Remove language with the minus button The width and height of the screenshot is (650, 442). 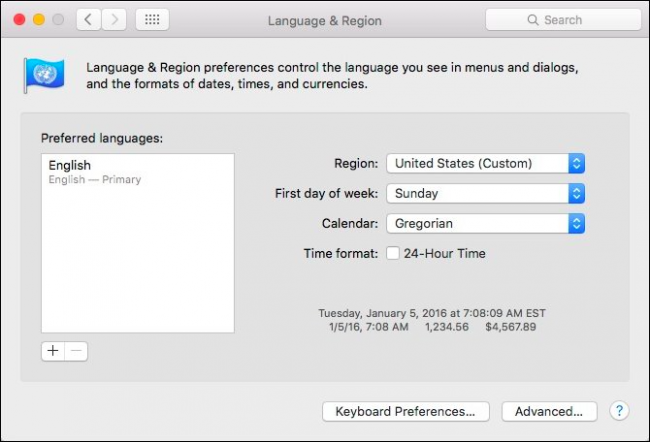[x=76, y=351]
